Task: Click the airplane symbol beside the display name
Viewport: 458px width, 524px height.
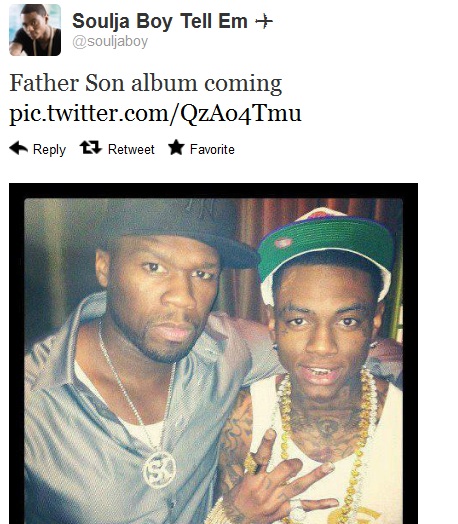Action: pos(264,22)
